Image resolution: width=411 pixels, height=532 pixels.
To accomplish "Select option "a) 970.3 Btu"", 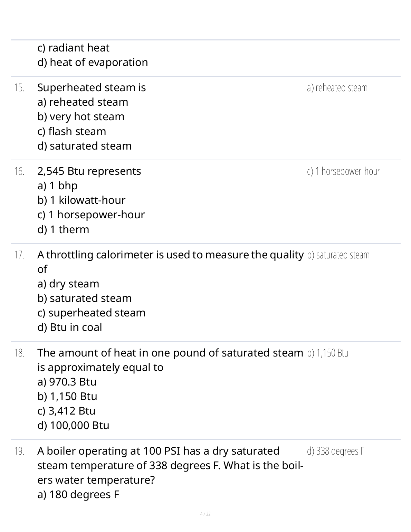I will tap(67, 382).
